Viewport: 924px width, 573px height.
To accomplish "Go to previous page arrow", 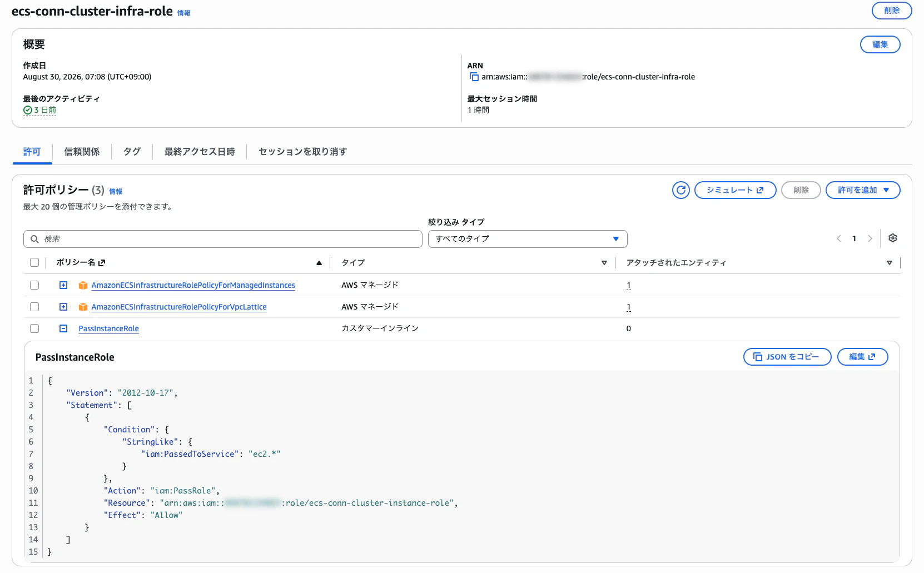I will [x=839, y=239].
